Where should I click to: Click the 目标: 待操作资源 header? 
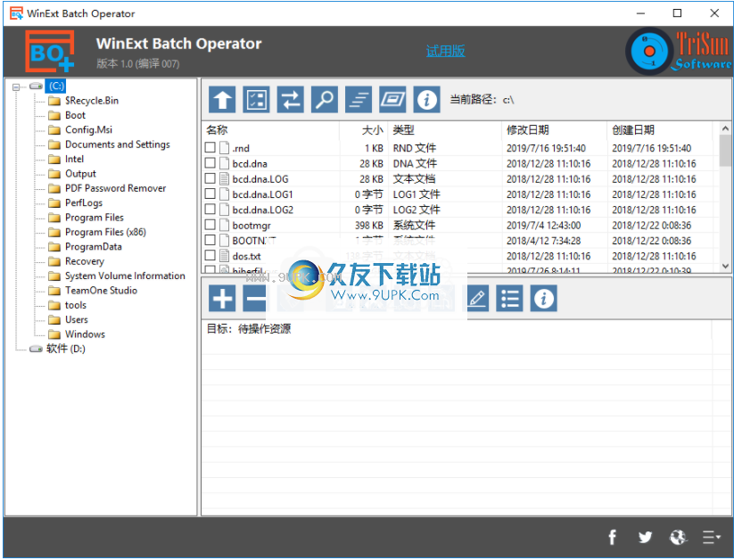click(x=249, y=329)
